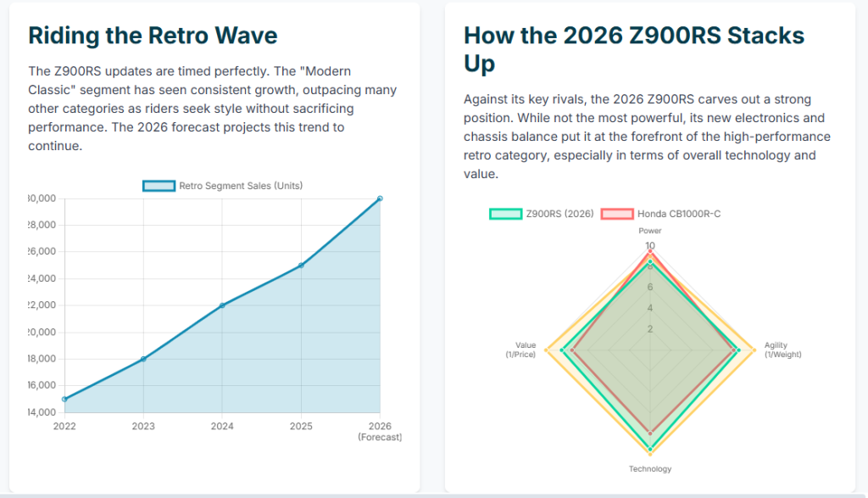Click the 2026 forecast data point

(380, 199)
